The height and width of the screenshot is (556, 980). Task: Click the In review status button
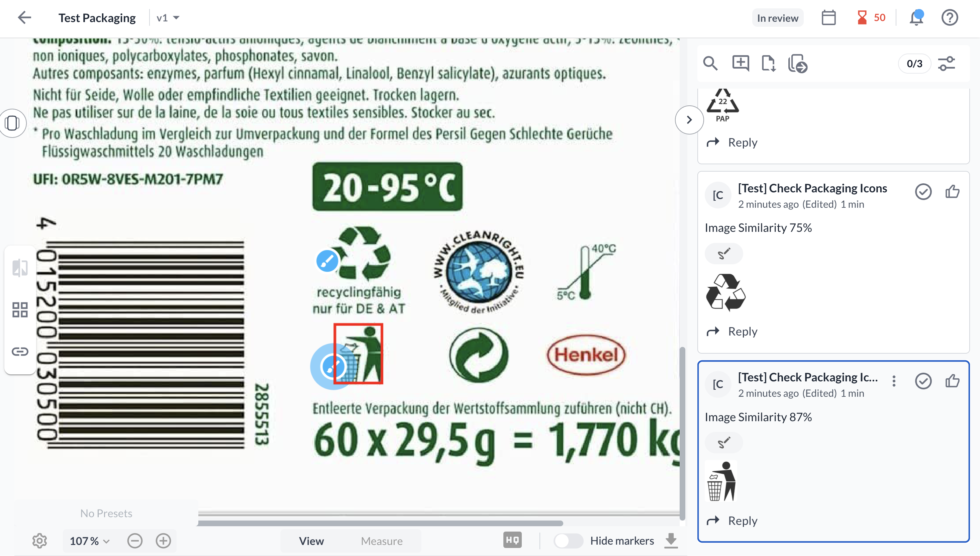coord(777,17)
